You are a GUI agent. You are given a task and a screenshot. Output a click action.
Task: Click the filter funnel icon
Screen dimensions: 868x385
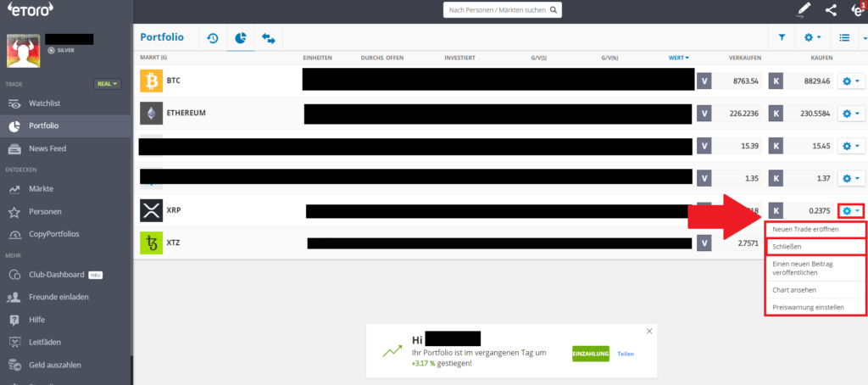pyautogui.click(x=781, y=38)
